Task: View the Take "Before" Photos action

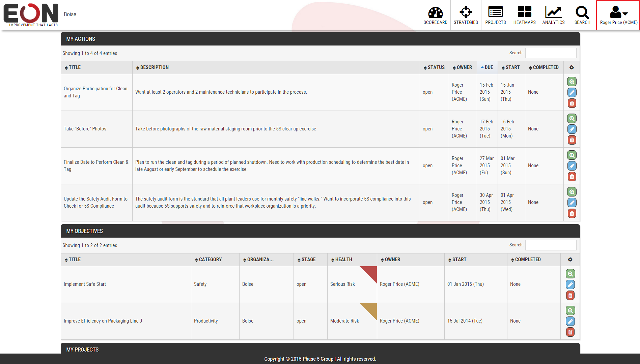Action: point(572,118)
